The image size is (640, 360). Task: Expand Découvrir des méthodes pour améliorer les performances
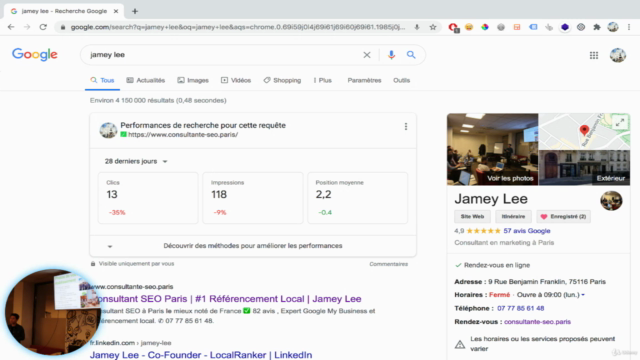pyautogui.click(x=253, y=246)
